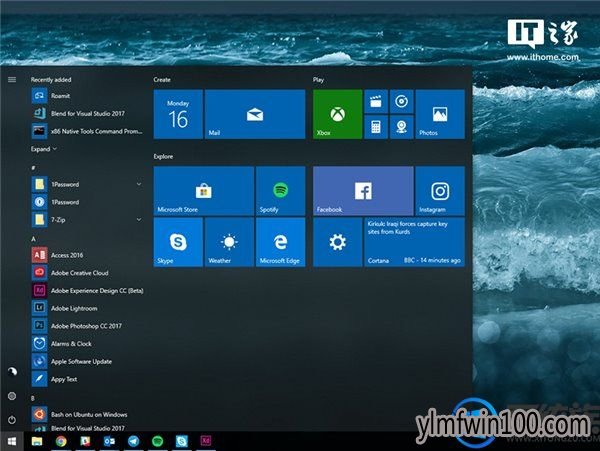Open the Monday 16 calendar tile
This screenshot has width=600, height=451.
click(178, 114)
